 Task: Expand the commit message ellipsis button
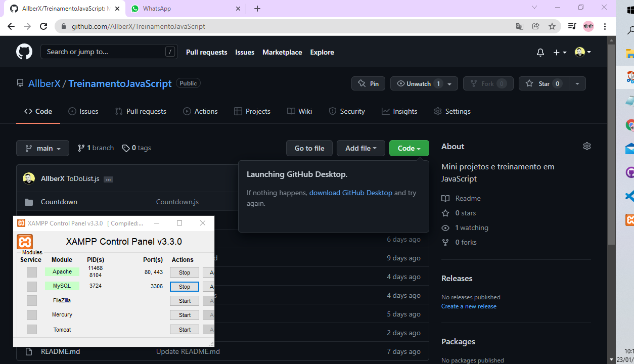pos(109,179)
